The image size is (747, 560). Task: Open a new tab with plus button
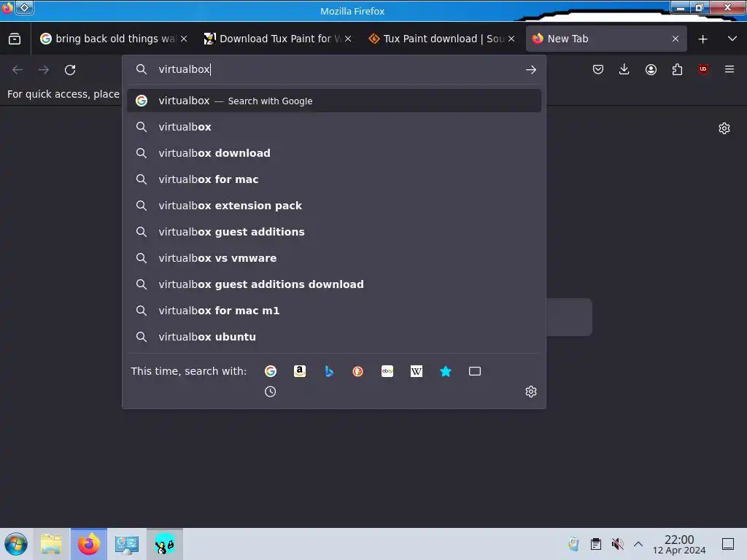(x=703, y=39)
